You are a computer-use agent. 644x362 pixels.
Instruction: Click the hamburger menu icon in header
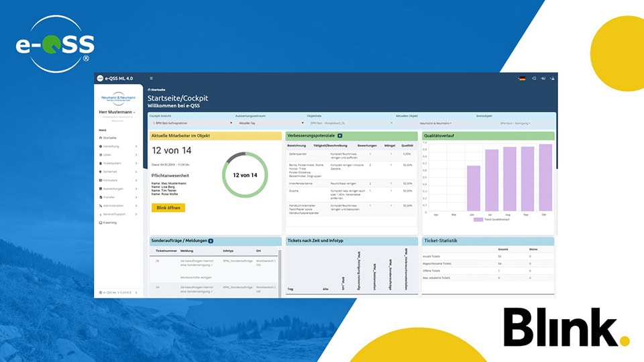[151, 78]
